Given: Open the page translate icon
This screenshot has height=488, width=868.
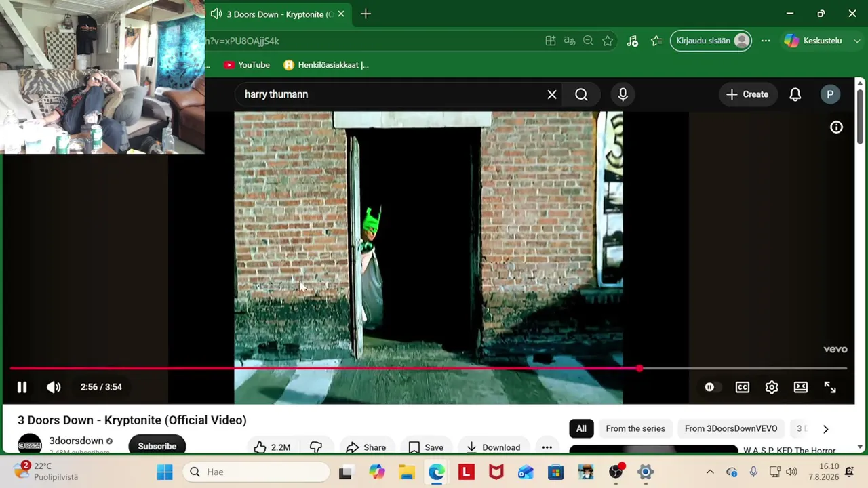Looking at the screenshot, I should 570,41.
